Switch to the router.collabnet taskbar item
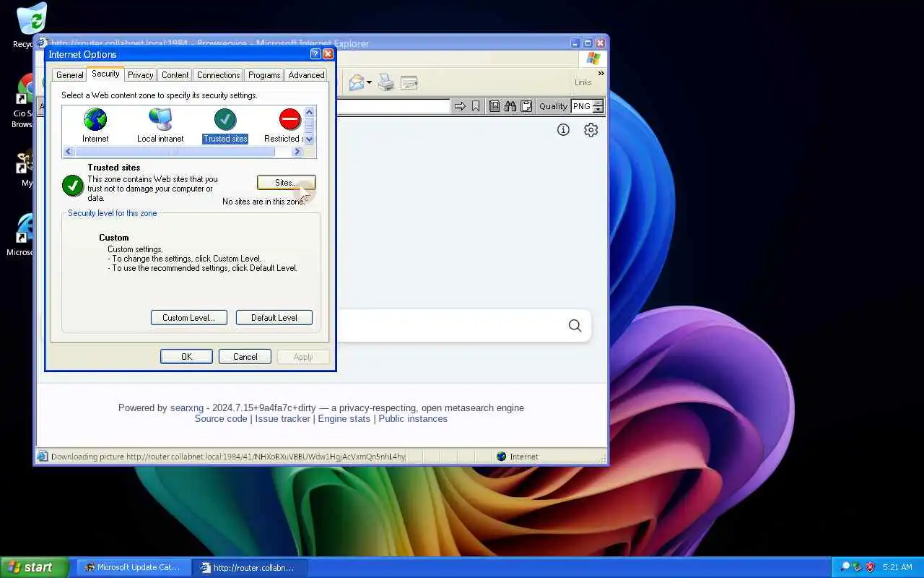The width and height of the screenshot is (924, 578). click(250, 568)
